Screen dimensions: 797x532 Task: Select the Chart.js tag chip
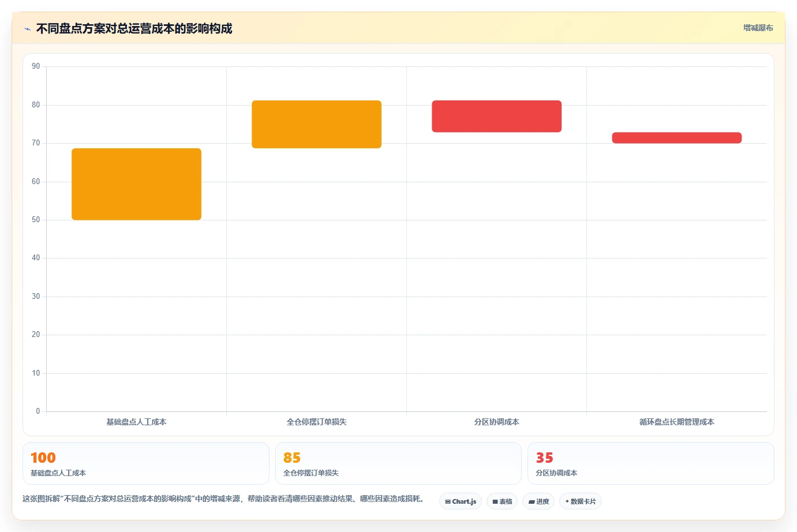click(x=461, y=501)
